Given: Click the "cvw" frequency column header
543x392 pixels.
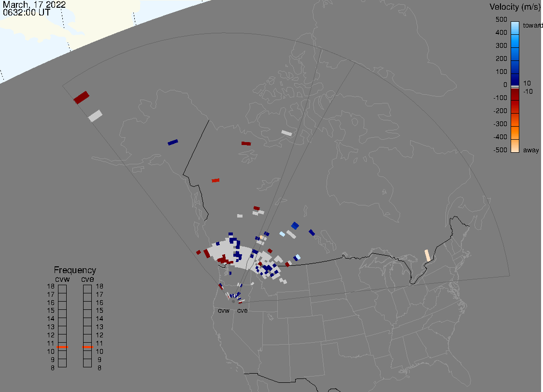Looking at the screenshot, I should (x=62, y=279).
